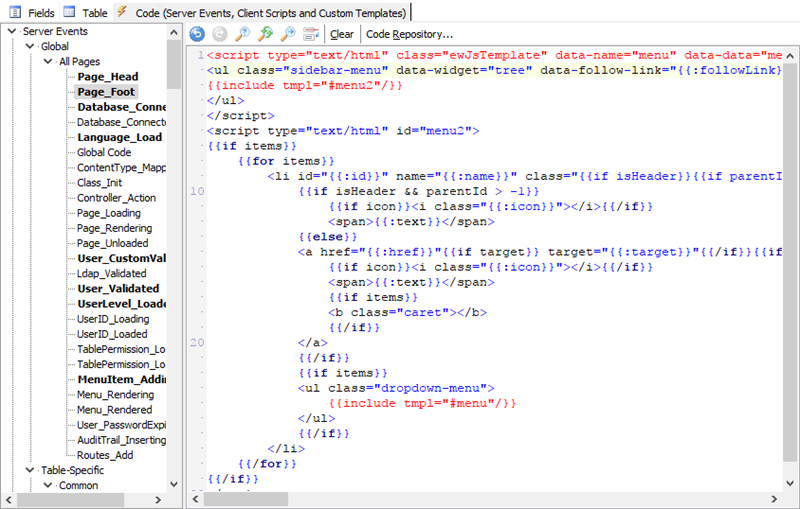Collapse the All Pages node

[x=48, y=61]
